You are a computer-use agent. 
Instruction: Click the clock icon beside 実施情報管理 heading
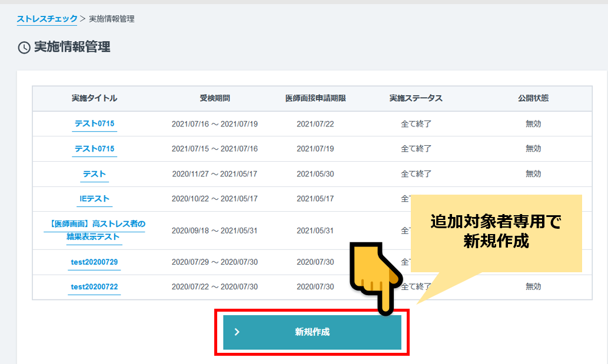pos(24,48)
